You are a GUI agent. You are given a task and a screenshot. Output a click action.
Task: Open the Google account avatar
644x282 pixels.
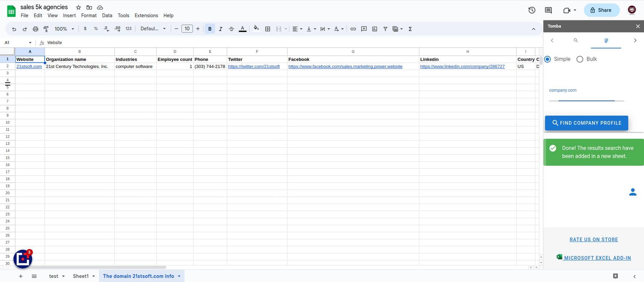pyautogui.click(x=632, y=10)
